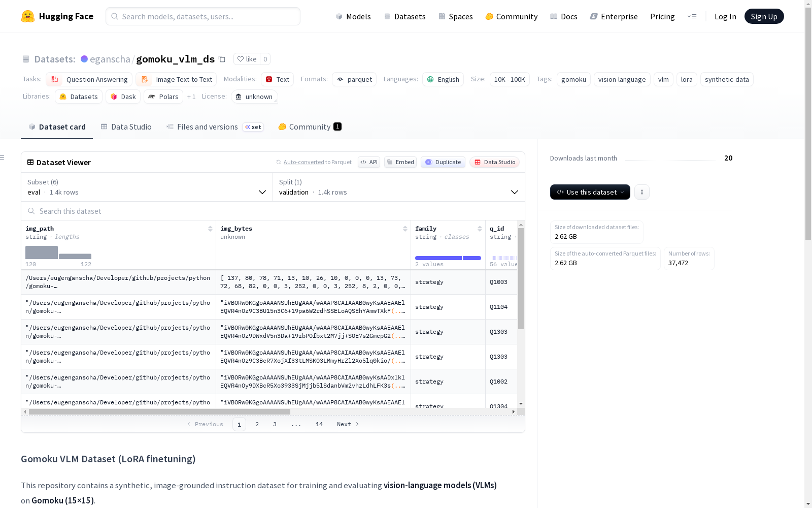Click the table vertical scrollbar thumb
Viewport: 812px width, 508px height.
click(x=521, y=278)
